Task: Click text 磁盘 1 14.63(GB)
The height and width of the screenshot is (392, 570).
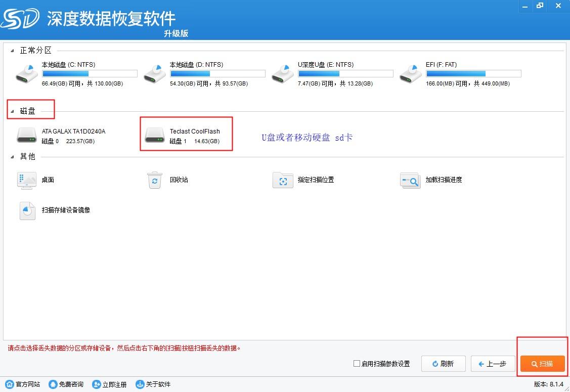Action: (x=195, y=141)
